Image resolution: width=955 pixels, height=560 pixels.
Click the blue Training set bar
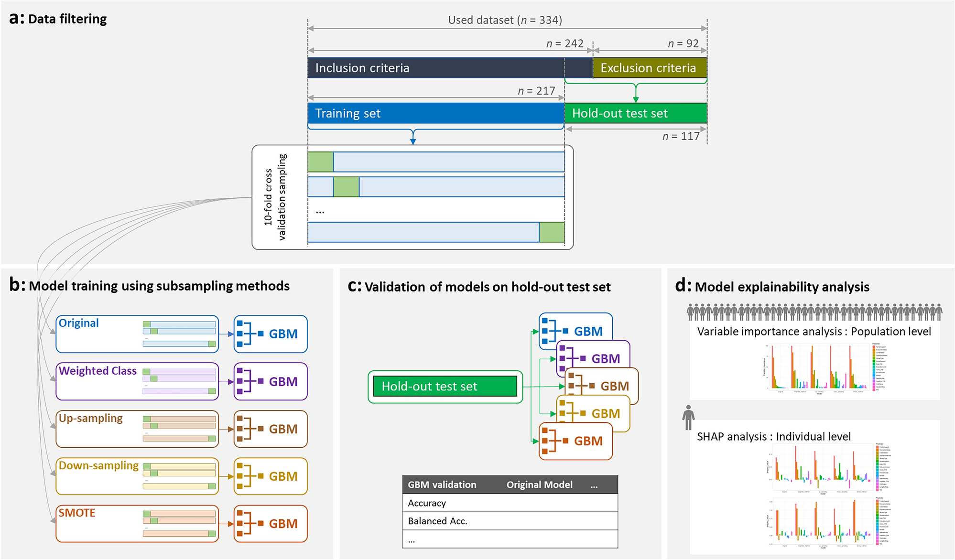tap(435, 113)
